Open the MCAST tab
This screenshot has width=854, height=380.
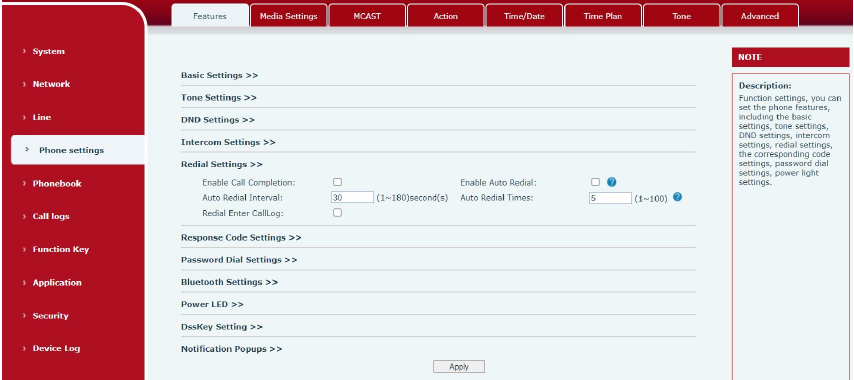coord(367,16)
